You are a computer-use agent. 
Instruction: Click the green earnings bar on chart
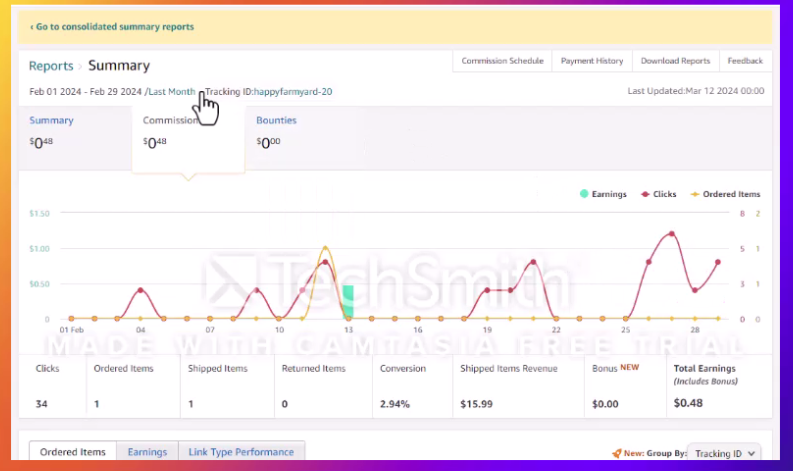348,302
